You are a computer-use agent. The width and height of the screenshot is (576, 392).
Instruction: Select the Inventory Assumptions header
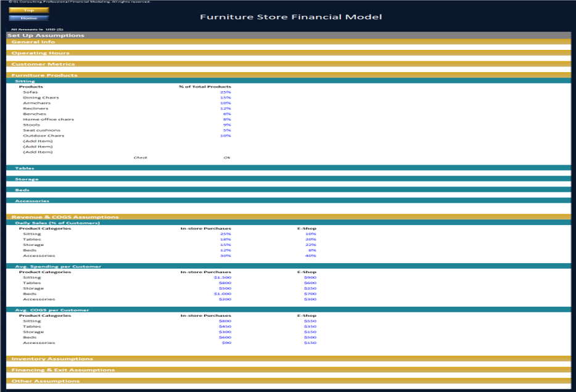tap(289, 359)
